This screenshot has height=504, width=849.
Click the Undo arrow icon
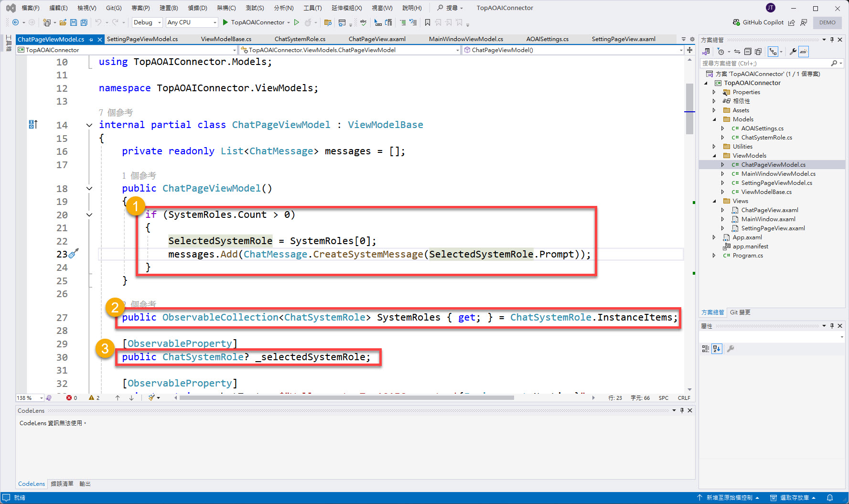tap(98, 22)
